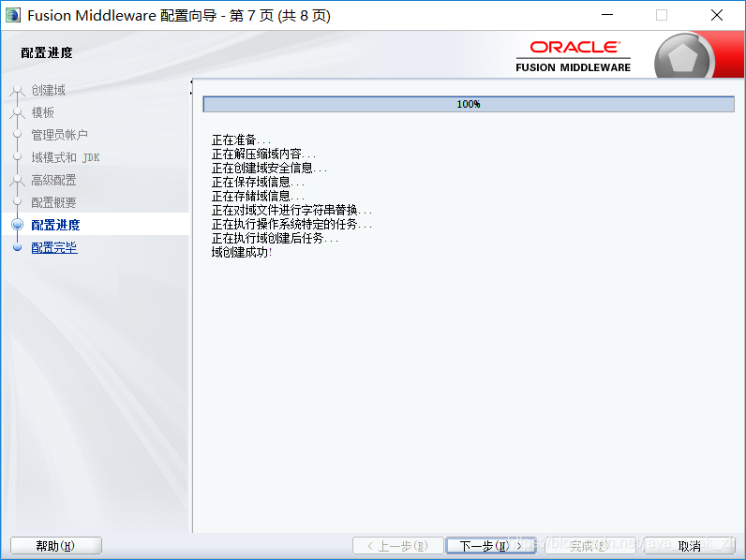Click the 创建域 step node icon
Viewport: 746px width, 560px height.
17,90
